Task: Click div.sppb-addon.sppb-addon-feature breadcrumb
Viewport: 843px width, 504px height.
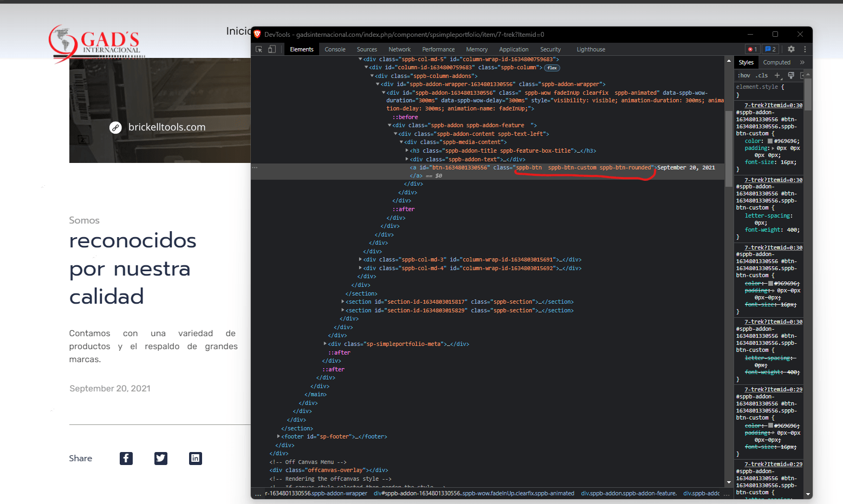Action: 628,494
